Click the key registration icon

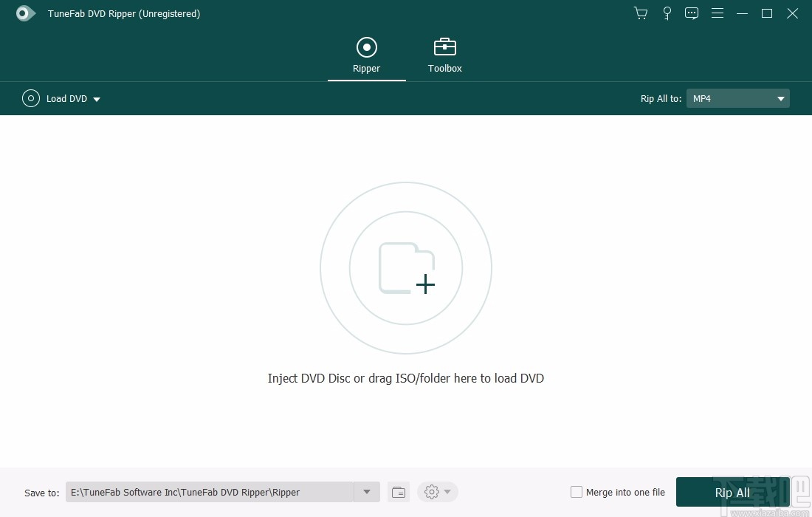667,13
